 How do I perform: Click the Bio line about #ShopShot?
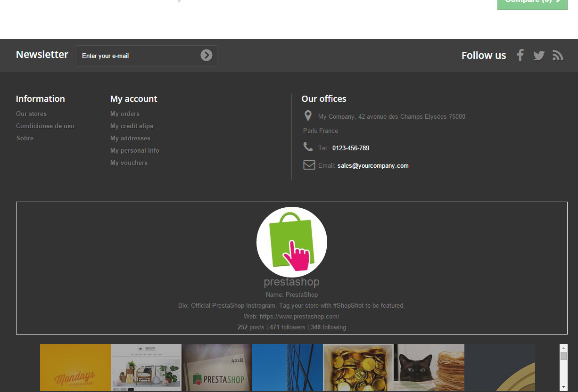click(x=291, y=305)
